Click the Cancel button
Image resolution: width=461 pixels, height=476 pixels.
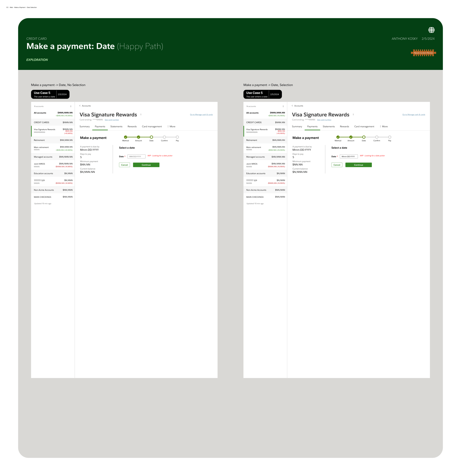124,165
